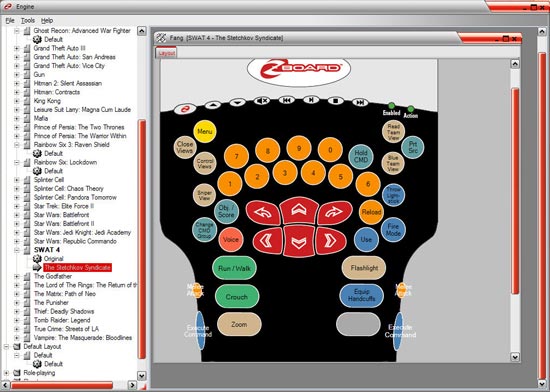Click the yellow Menu key
The width and height of the screenshot is (550, 392).
tap(205, 131)
